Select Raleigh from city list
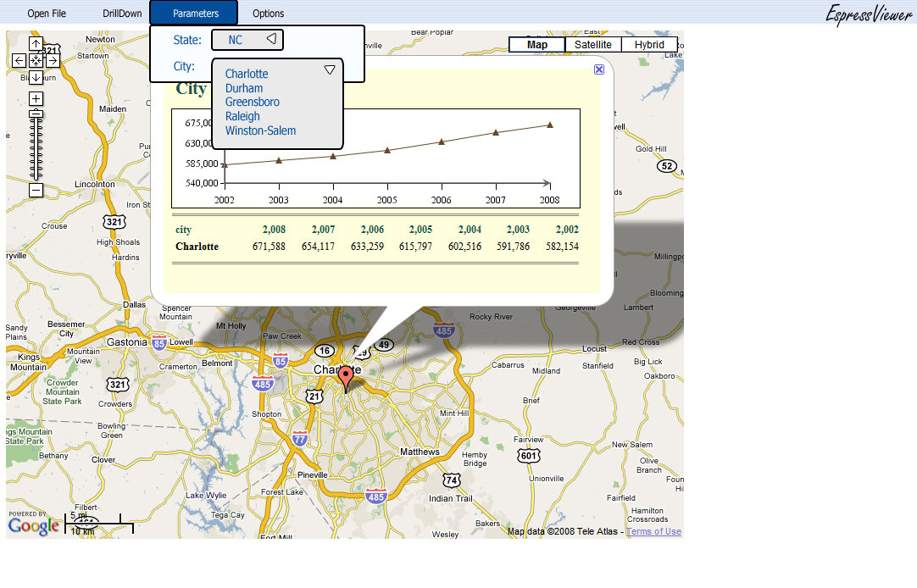917x588 pixels. [x=242, y=116]
